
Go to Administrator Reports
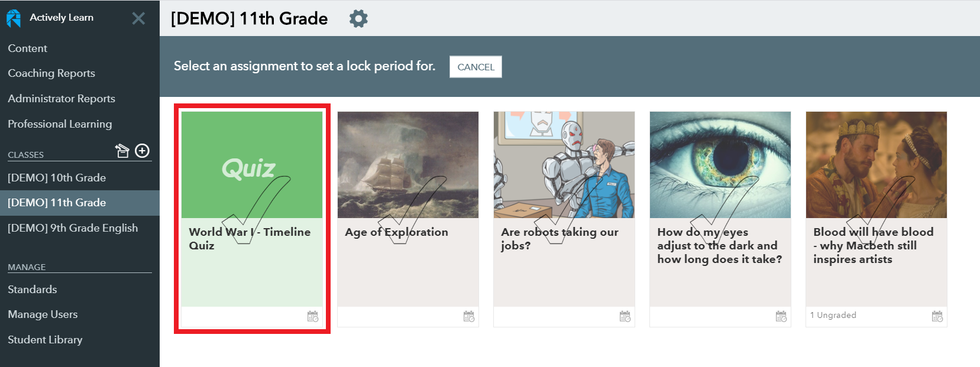point(62,99)
